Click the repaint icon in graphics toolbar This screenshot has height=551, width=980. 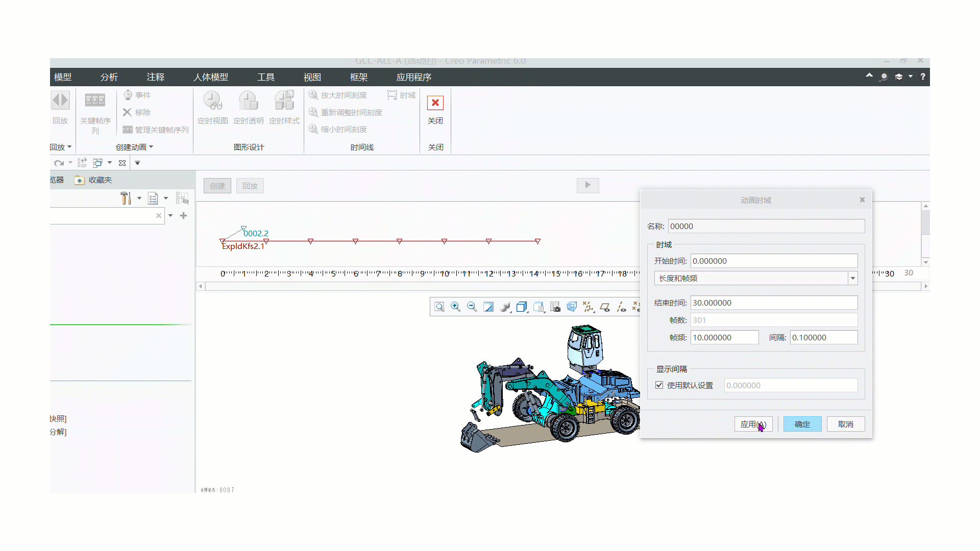coord(488,307)
